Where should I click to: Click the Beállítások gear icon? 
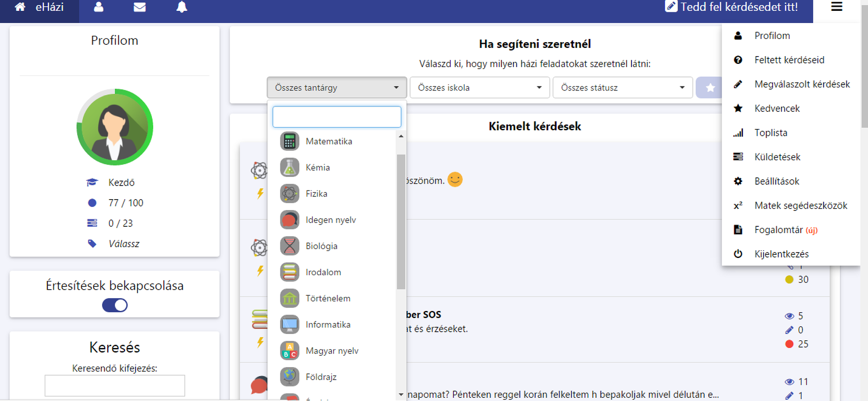pos(738,181)
